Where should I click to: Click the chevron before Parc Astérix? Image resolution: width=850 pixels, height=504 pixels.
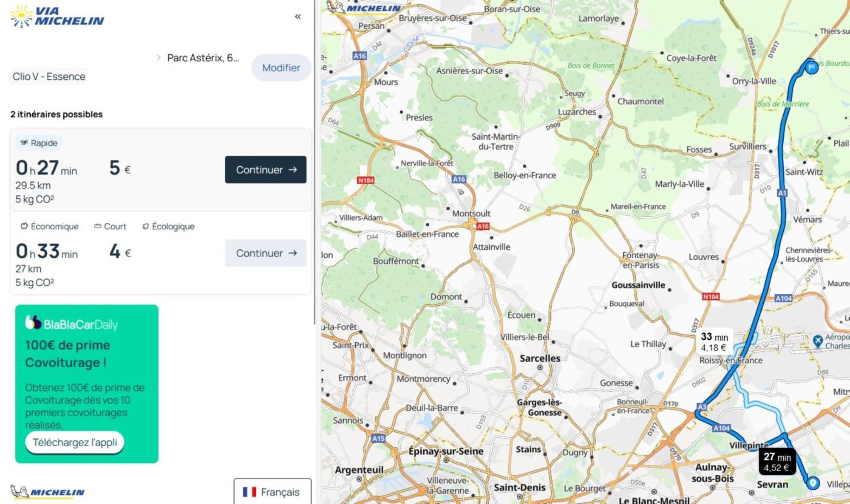pyautogui.click(x=159, y=58)
